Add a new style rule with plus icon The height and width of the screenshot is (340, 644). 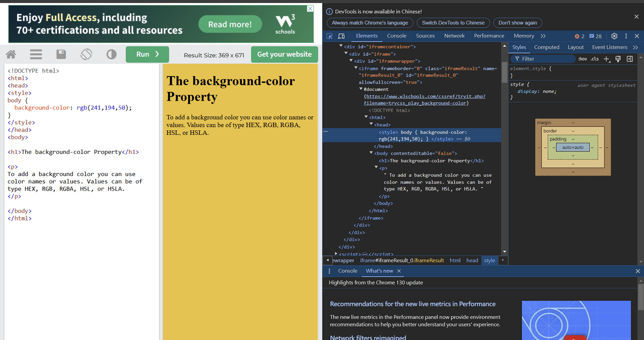coord(607,59)
